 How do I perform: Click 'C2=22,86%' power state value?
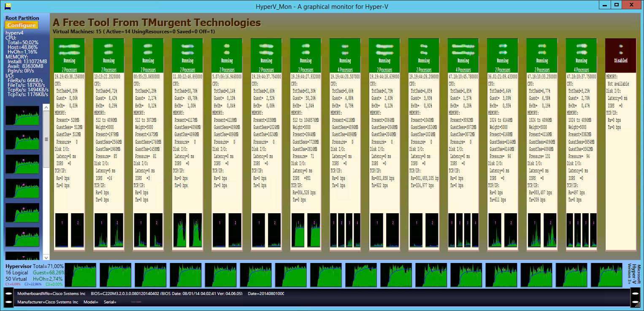pos(32,284)
